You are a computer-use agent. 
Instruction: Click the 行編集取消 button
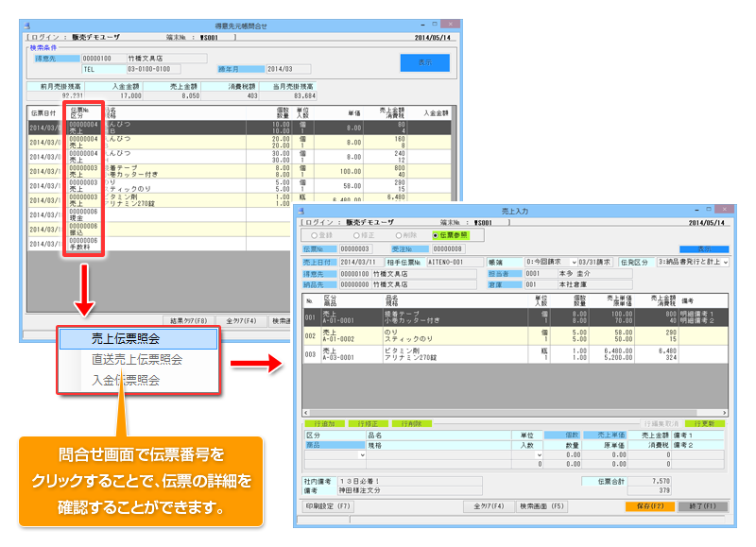[x=661, y=423]
